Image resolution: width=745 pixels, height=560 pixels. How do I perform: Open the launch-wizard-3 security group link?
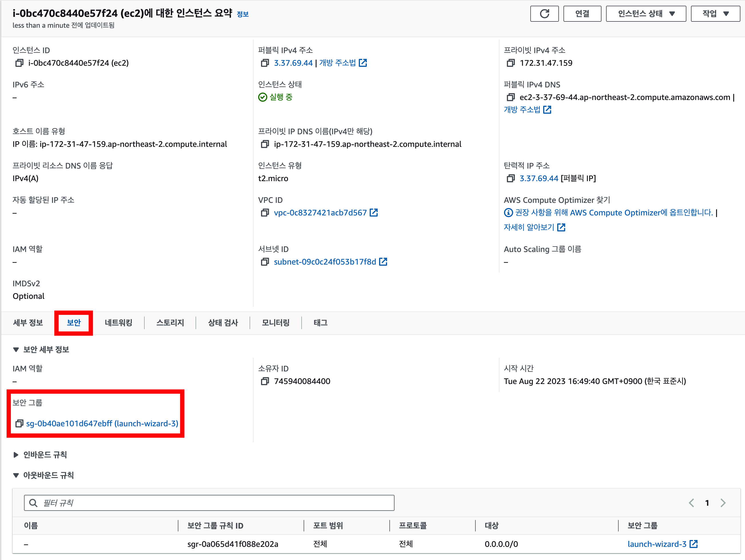pos(657,544)
